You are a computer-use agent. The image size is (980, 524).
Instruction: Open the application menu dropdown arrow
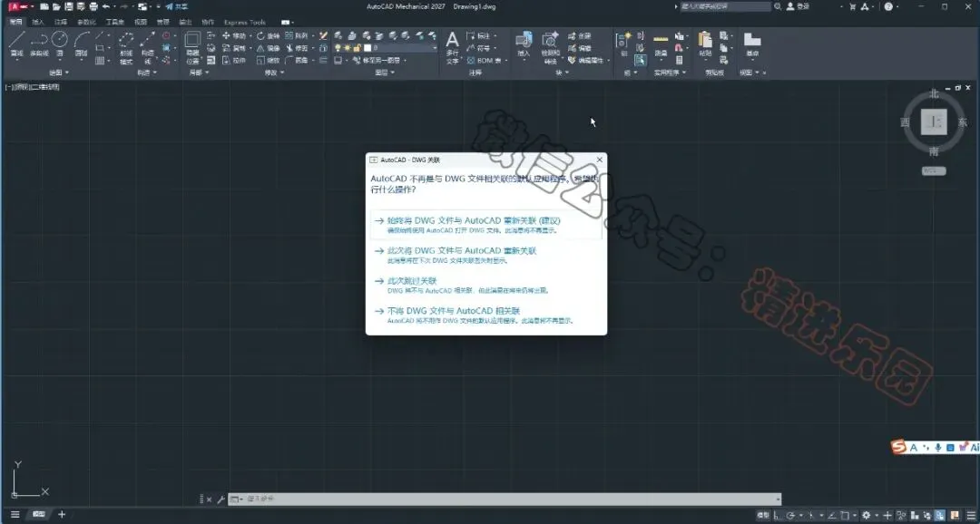32,7
